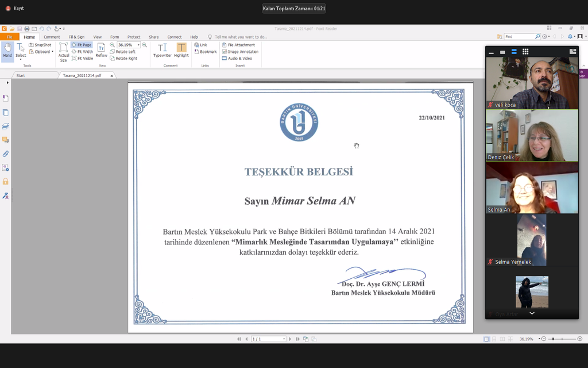Select the Hand tool

tap(7, 51)
